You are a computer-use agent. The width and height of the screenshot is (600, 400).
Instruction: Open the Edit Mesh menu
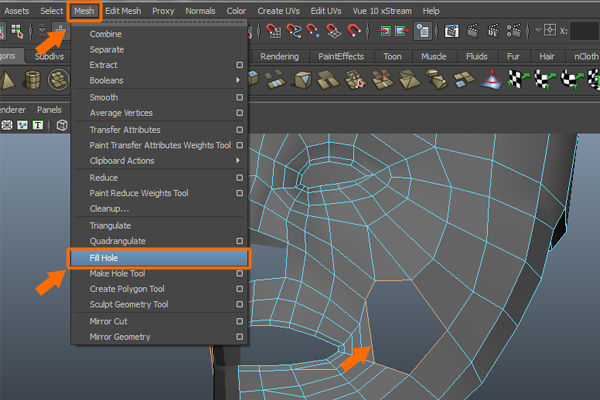pyautogui.click(x=123, y=10)
